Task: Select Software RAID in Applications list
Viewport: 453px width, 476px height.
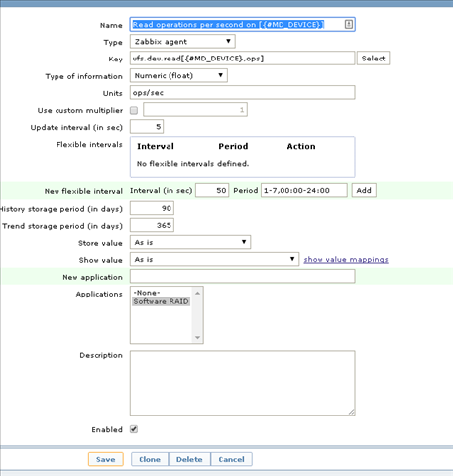Action: [161, 301]
